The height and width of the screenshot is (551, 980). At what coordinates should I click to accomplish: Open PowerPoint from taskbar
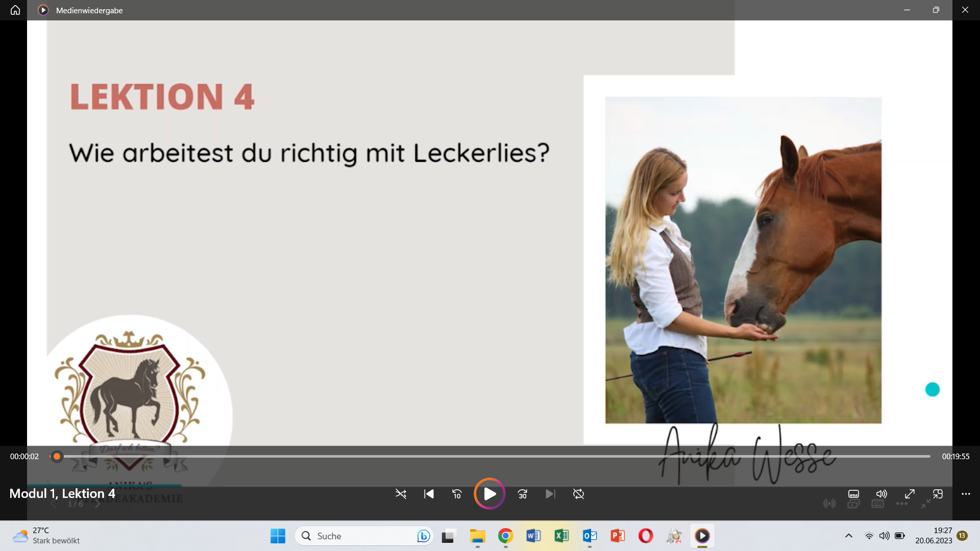coord(618,536)
